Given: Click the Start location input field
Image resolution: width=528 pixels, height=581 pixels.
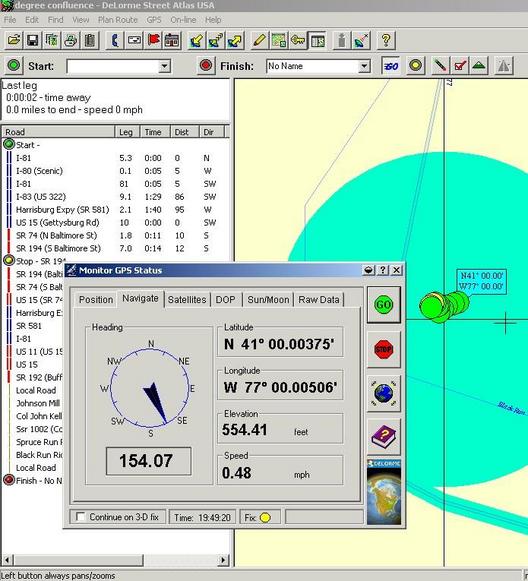Looking at the screenshot, I should pos(113,67).
